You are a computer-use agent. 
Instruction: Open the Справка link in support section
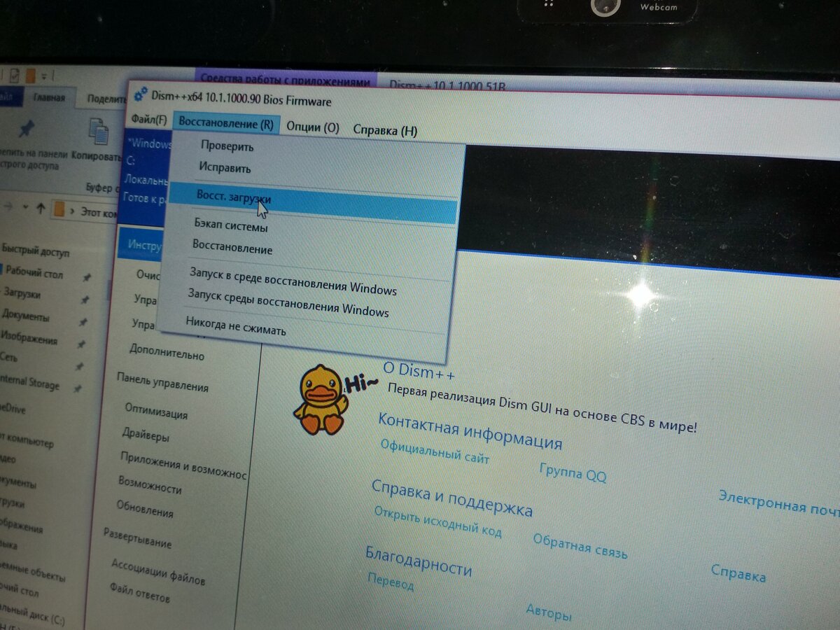(x=738, y=573)
